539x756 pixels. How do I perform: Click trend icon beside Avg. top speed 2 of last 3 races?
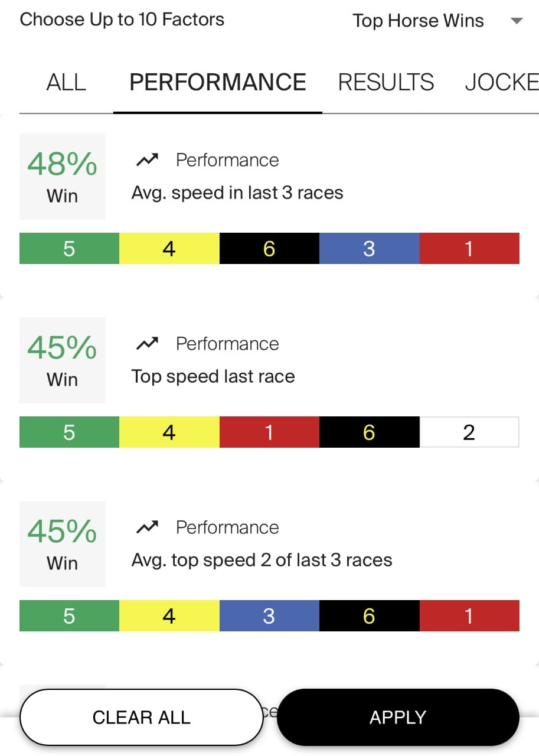[147, 527]
